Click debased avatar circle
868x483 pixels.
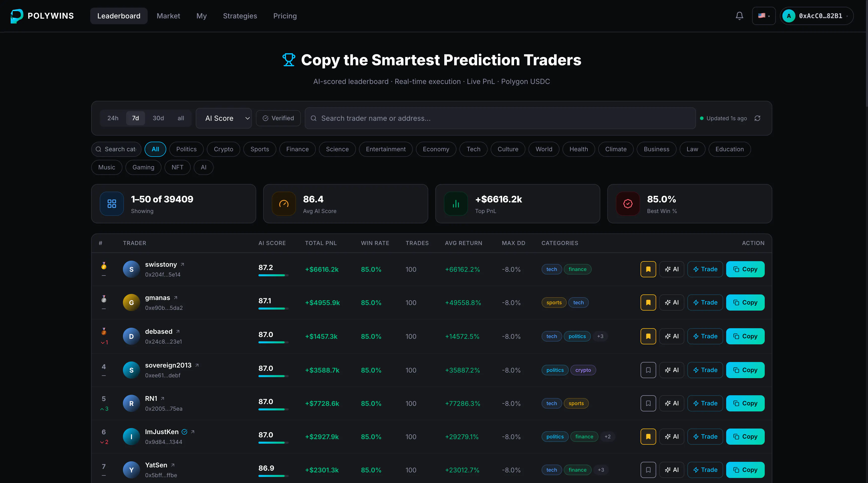131,336
